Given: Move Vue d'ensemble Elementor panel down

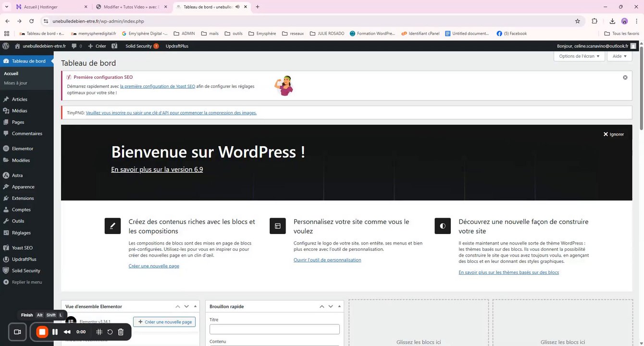Looking at the screenshot, I should 186,307.
